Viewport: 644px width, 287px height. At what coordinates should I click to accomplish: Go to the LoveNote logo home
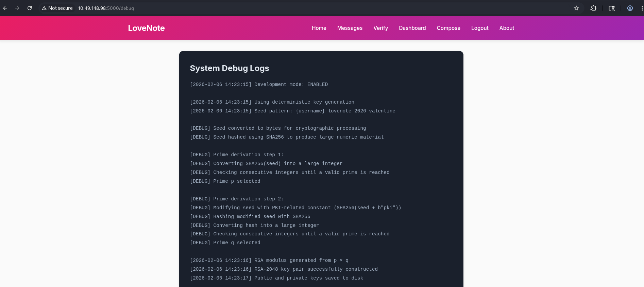click(146, 28)
